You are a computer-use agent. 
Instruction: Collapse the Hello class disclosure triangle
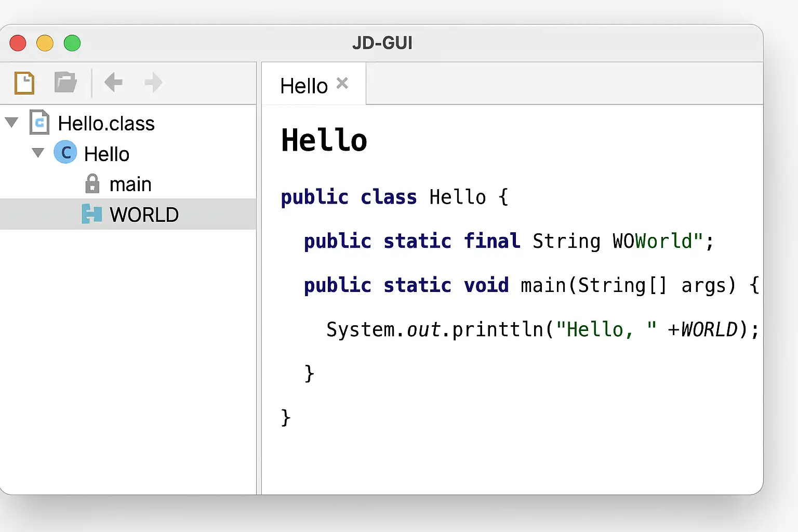coord(38,153)
